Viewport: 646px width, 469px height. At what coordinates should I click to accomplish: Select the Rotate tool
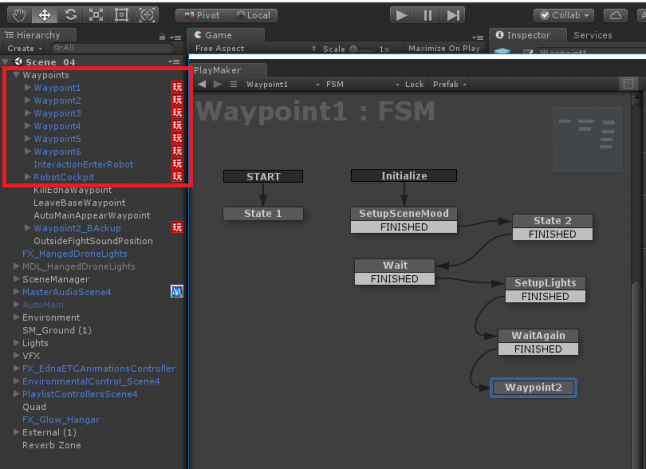(70, 15)
